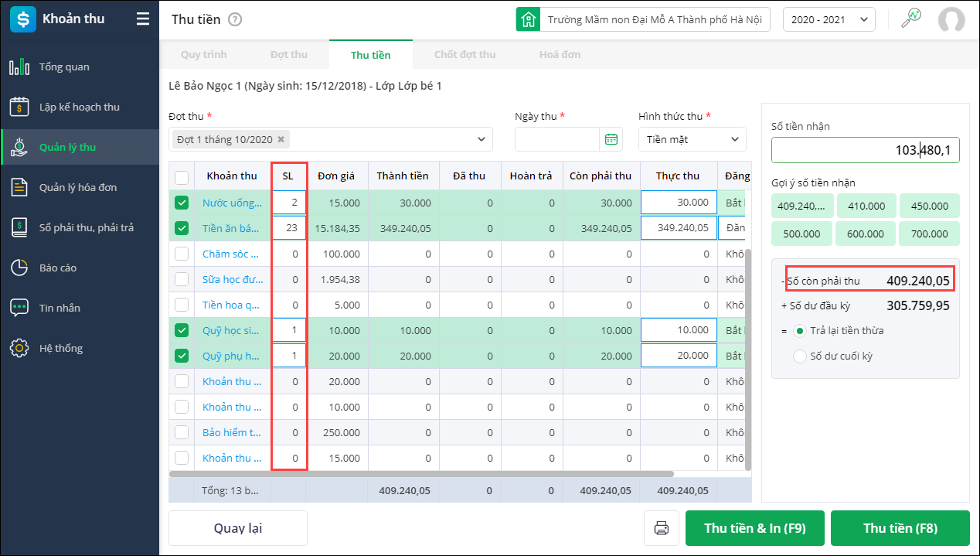Expand the 2020 - 2021 school year dropdown
Viewport: 980px width, 556px height.
[x=829, y=19]
